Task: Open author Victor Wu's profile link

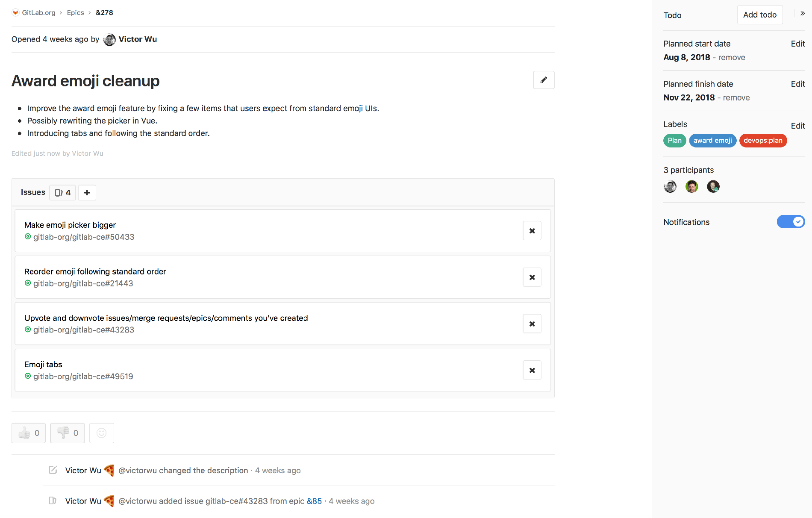Action: click(138, 39)
